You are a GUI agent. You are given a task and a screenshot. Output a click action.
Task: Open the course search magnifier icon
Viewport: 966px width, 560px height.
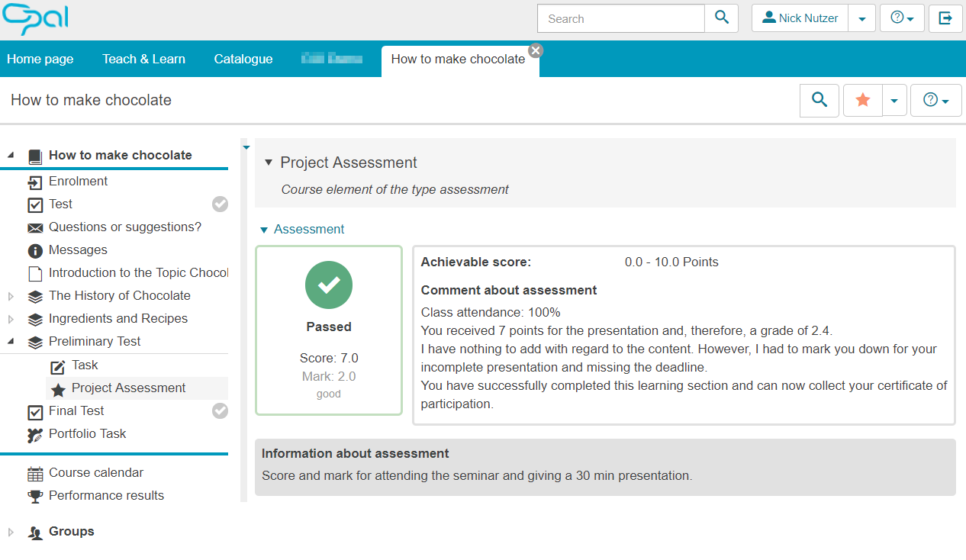(x=819, y=100)
